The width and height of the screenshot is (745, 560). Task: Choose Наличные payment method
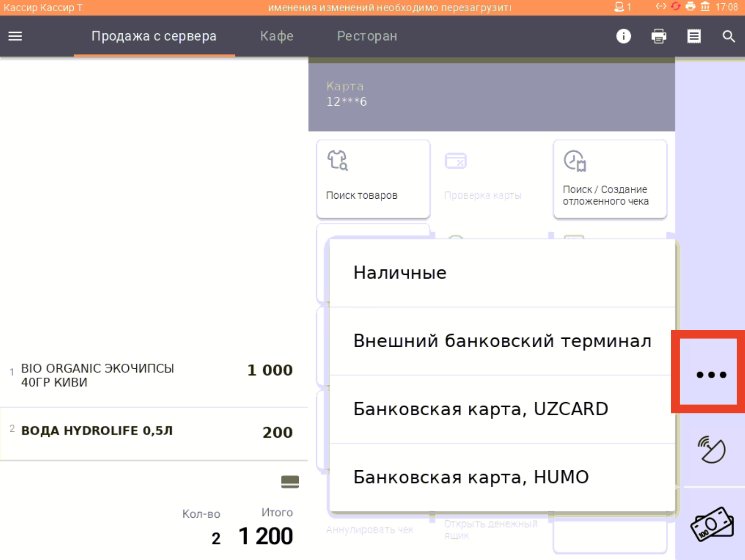[x=502, y=273]
